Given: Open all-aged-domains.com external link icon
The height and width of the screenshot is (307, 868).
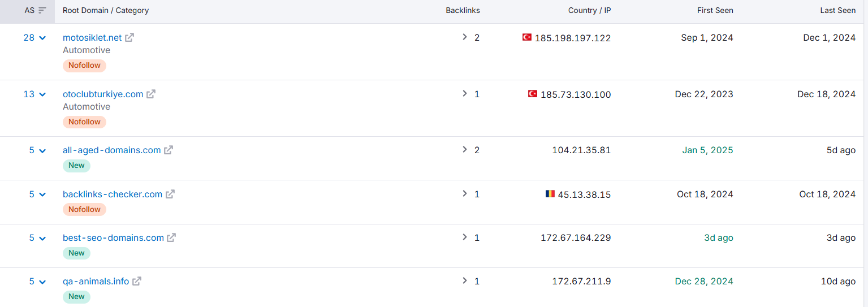Looking at the screenshot, I should coord(169,150).
